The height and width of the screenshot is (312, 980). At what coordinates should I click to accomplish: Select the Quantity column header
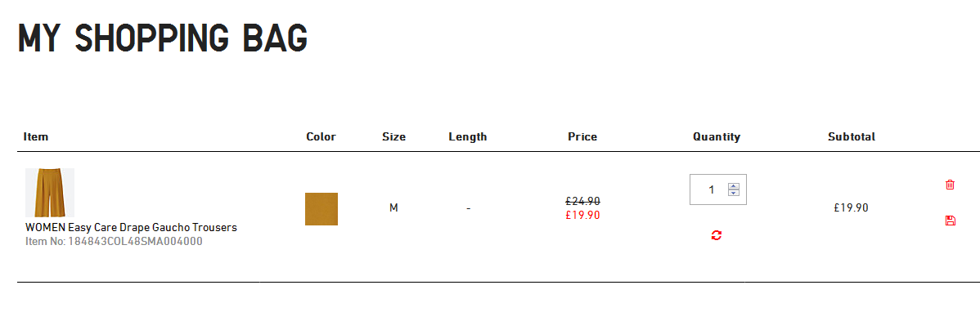(x=717, y=136)
